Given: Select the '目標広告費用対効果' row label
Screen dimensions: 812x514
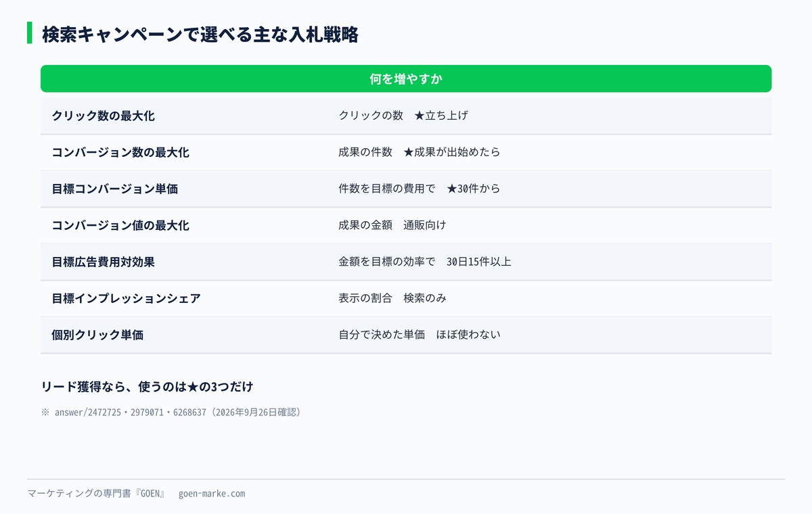Looking at the screenshot, I should coord(103,262).
